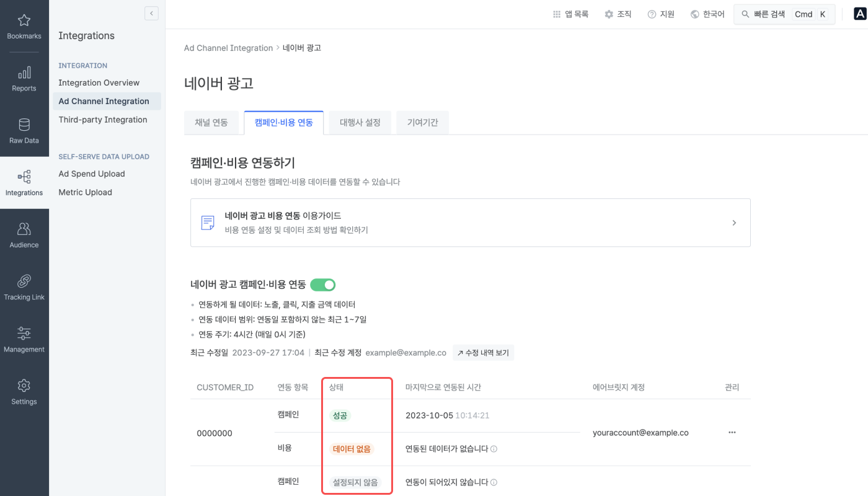Viewport: 868px width, 496px height.
Task: Open the three-dot 관리 menu for 0000000
Action: click(732, 433)
